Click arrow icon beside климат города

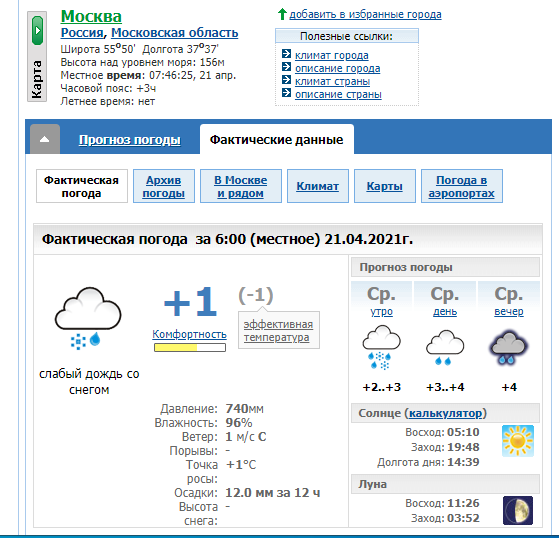[x=286, y=54]
